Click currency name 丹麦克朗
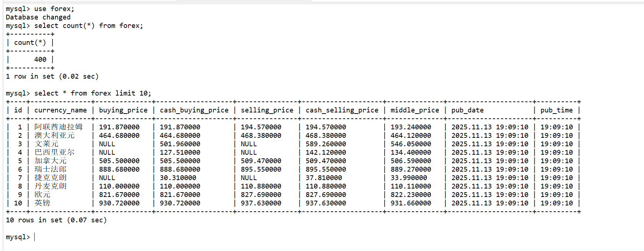This screenshot has height=251, width=644. [x=50, y=186]
